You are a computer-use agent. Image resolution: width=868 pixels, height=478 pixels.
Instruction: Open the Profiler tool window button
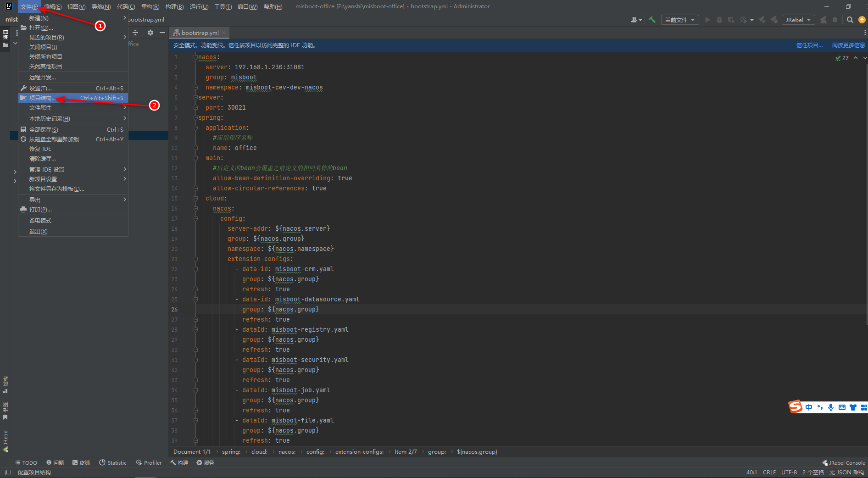click(x=149, y=463)
